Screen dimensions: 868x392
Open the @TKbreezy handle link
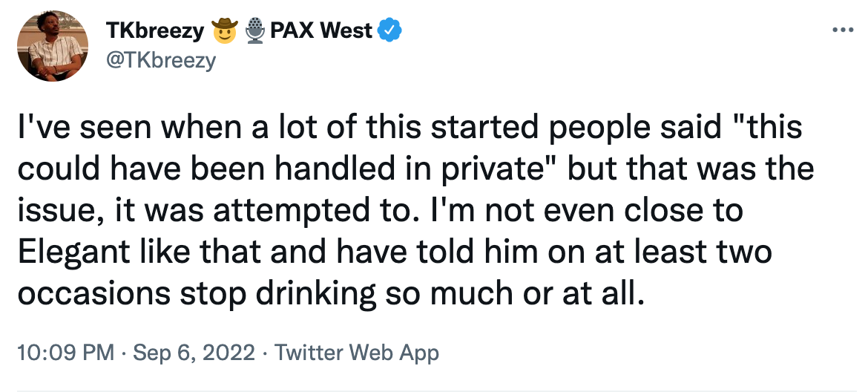click(161, 59)
